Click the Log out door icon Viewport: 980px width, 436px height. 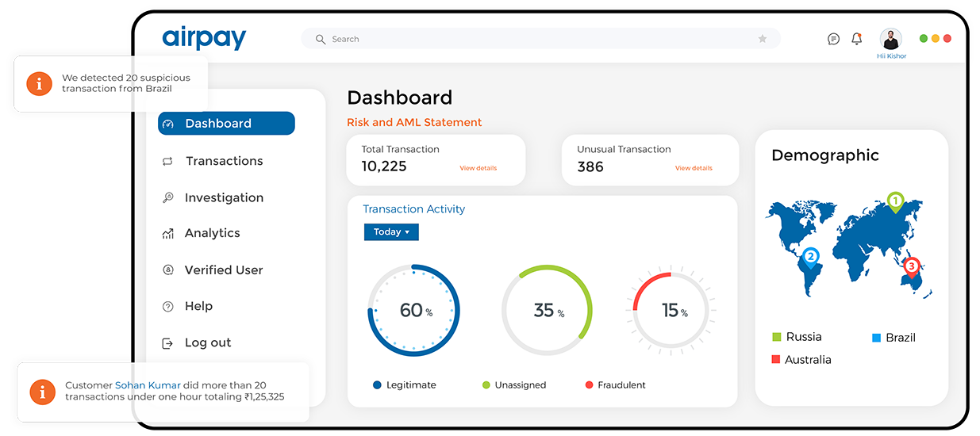pyautogui.click(x=167, y=343)
